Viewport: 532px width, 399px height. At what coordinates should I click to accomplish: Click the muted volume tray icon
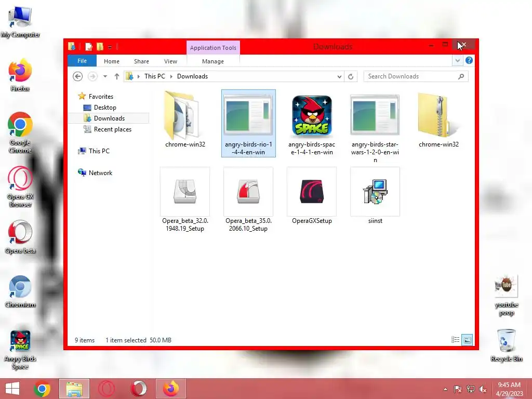pos(483,389)
